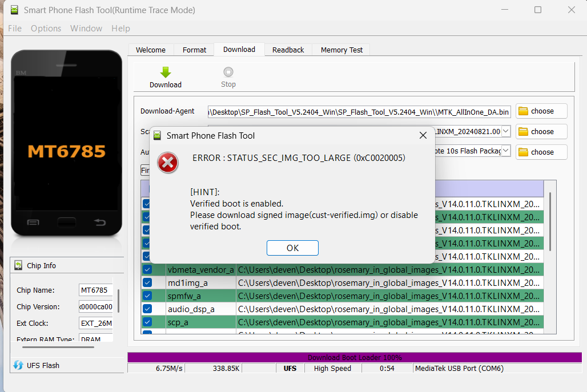The height and width of the screenshot is (392, 587).
Task: Open the Help menu
Action: tap(120, 29)
